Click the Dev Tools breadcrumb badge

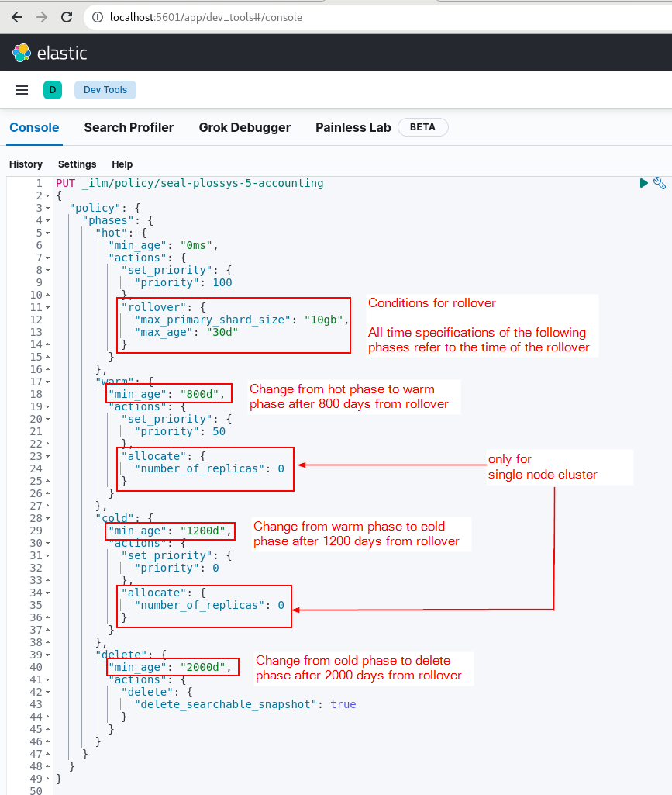pyautogui.click(x=105, y=90)
